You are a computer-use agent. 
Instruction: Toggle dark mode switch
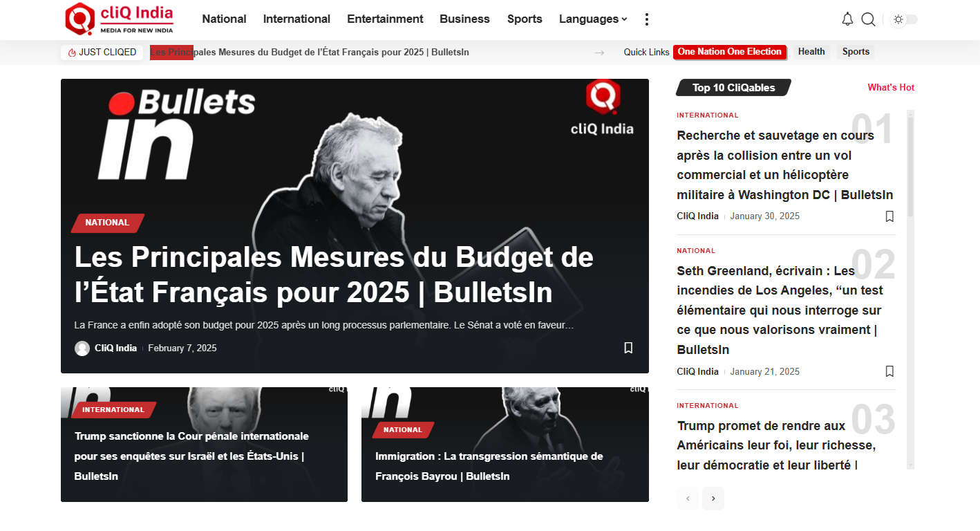pos(905,19)
